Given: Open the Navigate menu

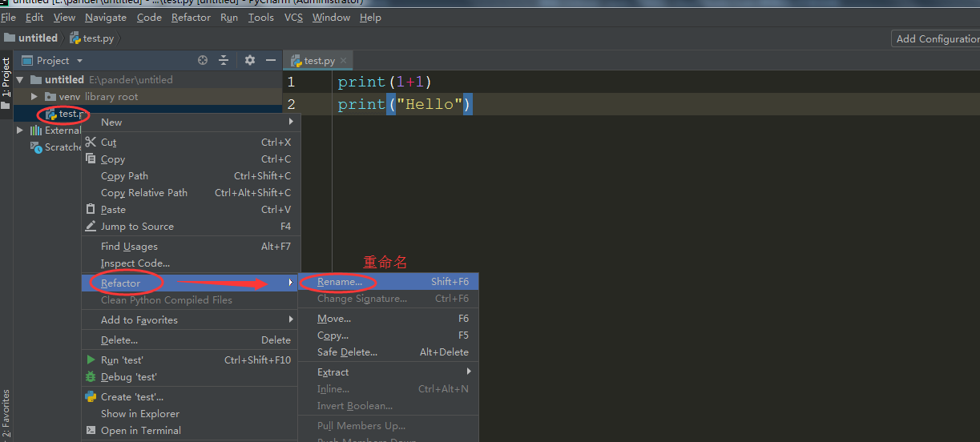Looking at the screenshot, I should click(106, 17).
